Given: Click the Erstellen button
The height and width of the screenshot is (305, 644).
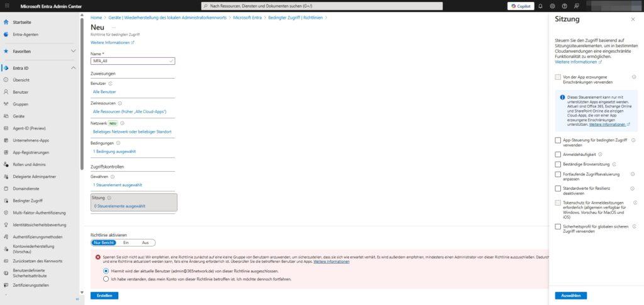Looking at the screenshot, I should click(x=104, y=296).
